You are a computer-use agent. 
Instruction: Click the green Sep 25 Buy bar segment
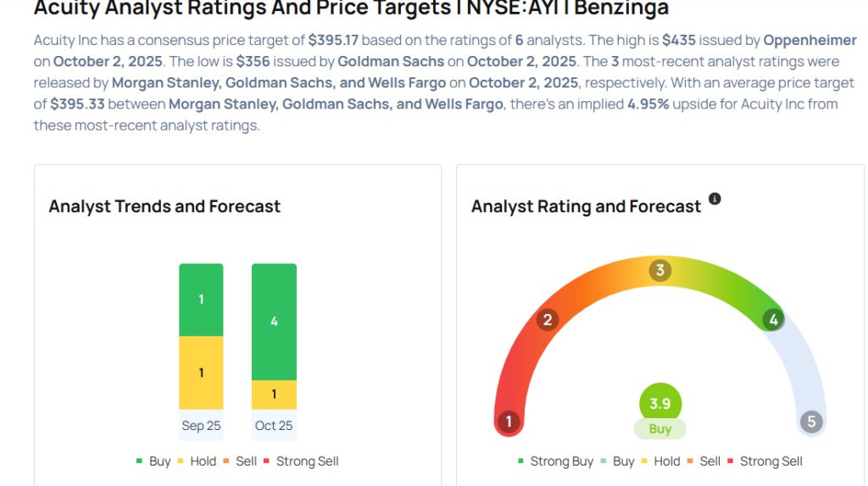coord(201,299)
